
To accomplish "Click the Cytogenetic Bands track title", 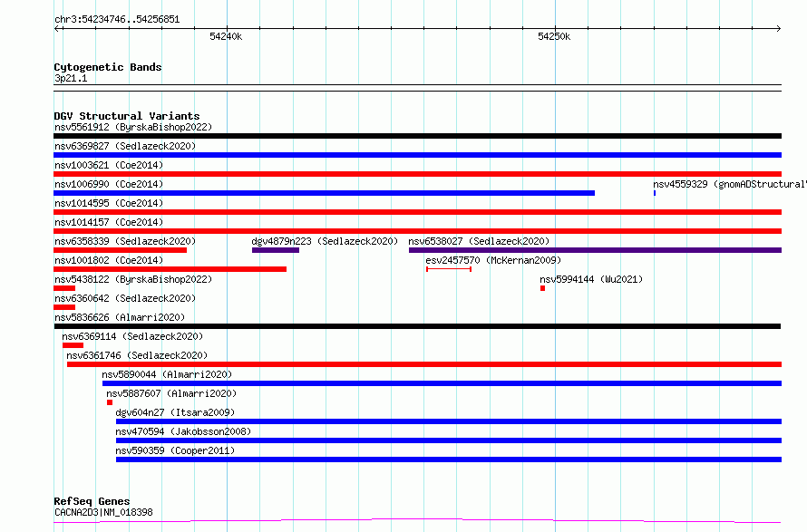I will (x=108, y=67).
